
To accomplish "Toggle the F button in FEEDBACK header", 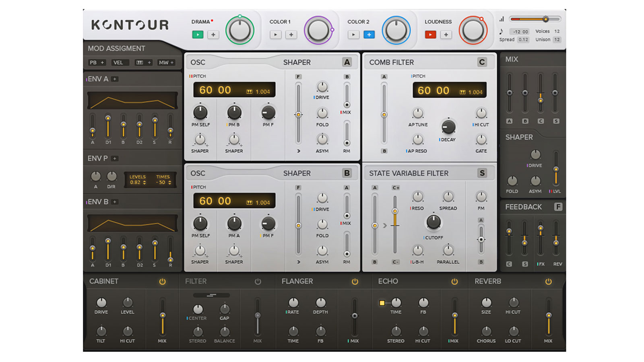I will (558, 207).
